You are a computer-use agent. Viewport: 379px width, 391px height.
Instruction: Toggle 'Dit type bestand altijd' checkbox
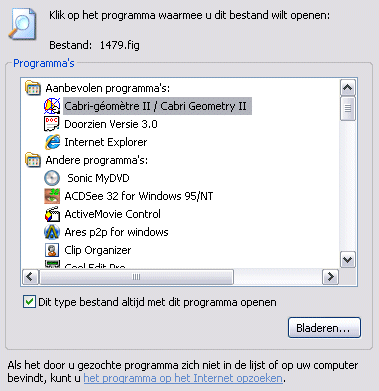click(29, 302)
